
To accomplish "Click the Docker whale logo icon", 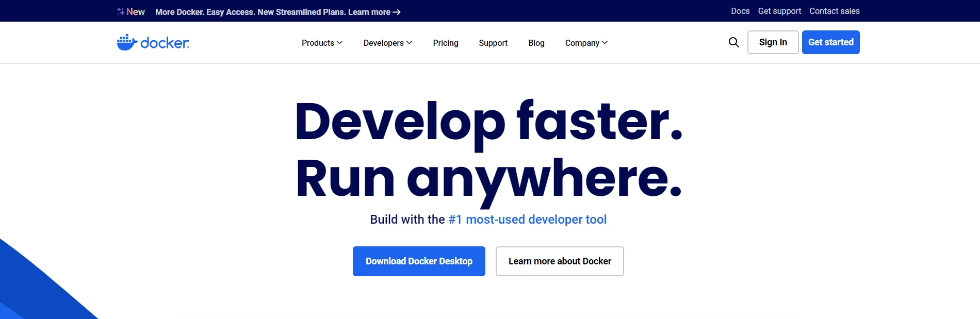I will [x=126, y=42].
